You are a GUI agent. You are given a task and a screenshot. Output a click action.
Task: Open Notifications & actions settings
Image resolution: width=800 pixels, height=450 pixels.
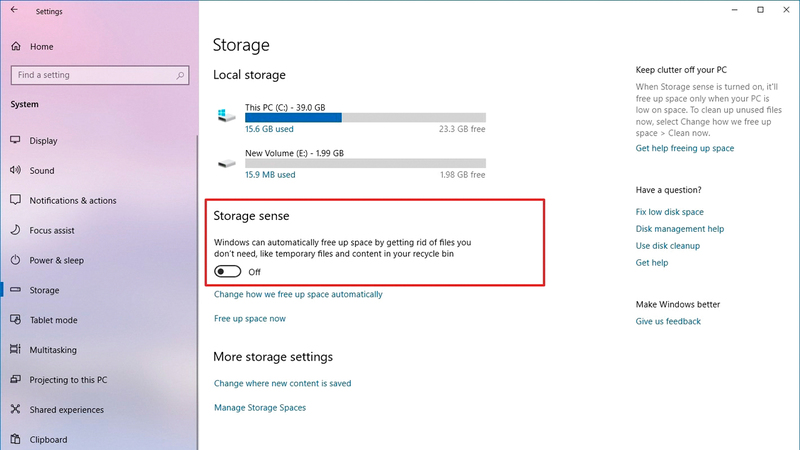(73, 201)
